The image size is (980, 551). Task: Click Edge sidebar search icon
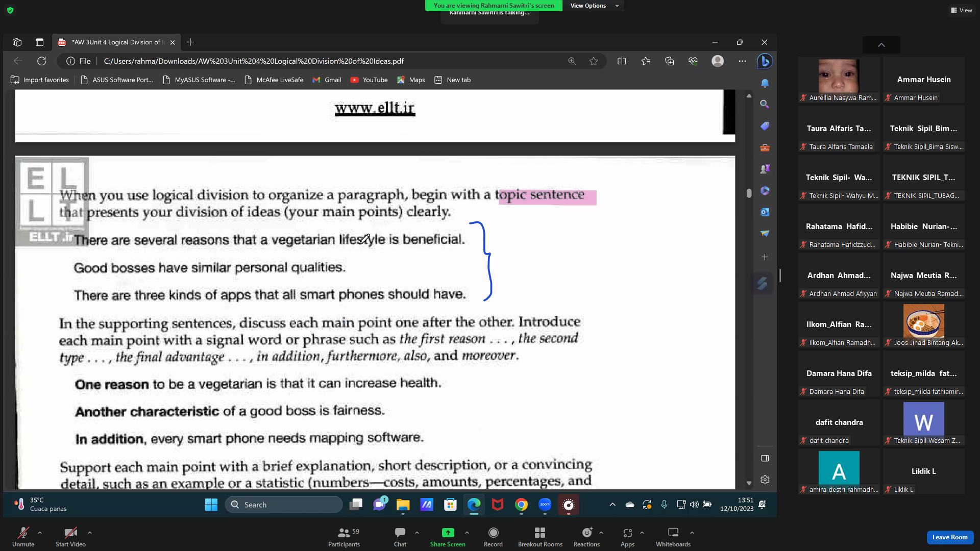(x=765, y=104)
